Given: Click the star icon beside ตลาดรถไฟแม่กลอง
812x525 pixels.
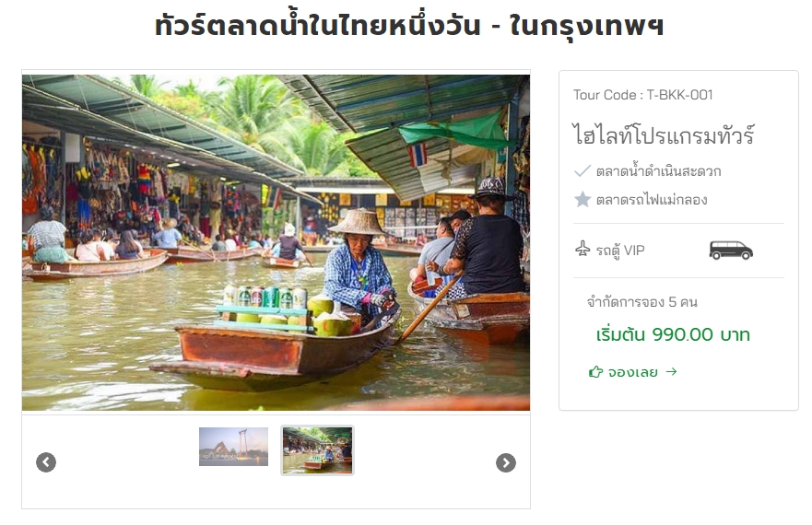Looking at the screenshot, I should [x=583, y=199].
